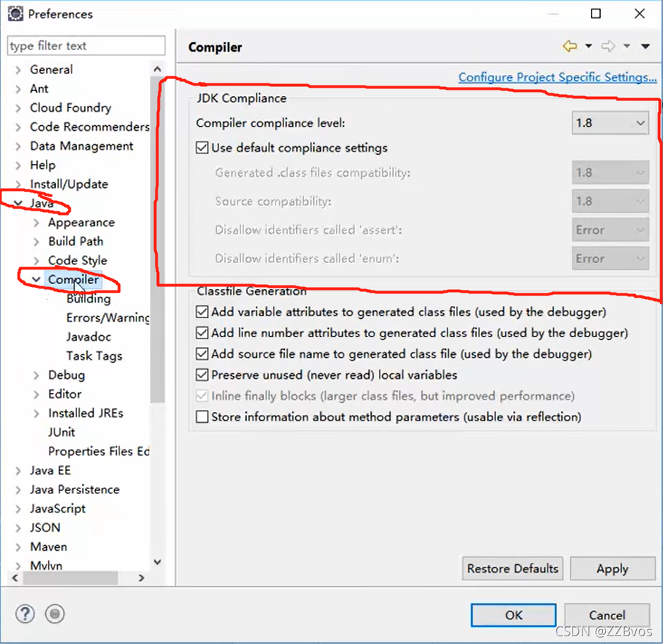Image resolution: width=663 pixels, height=644 pixels.
Task: Click the forward navigation arrow icon
Action: (608, 46)
